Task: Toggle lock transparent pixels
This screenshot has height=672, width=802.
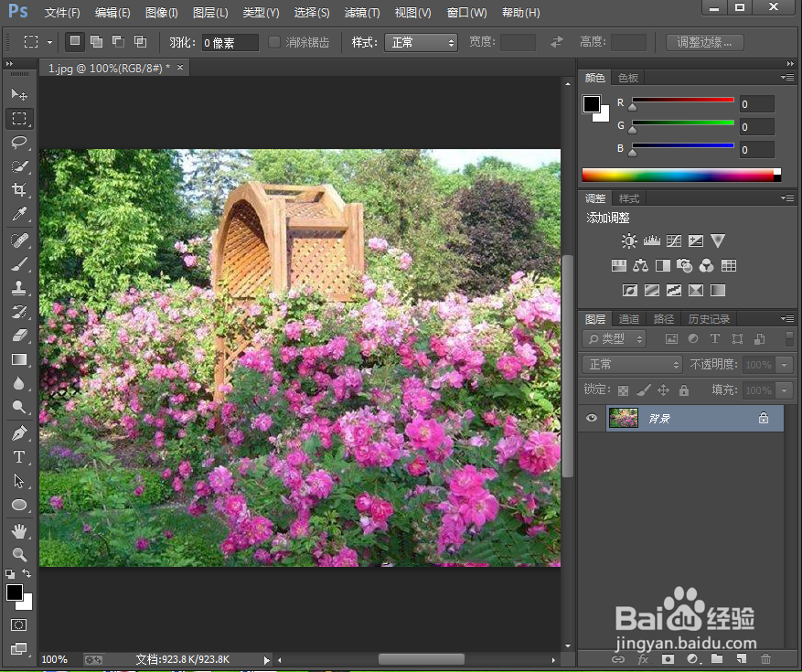Action: click(x=623, y=390)
